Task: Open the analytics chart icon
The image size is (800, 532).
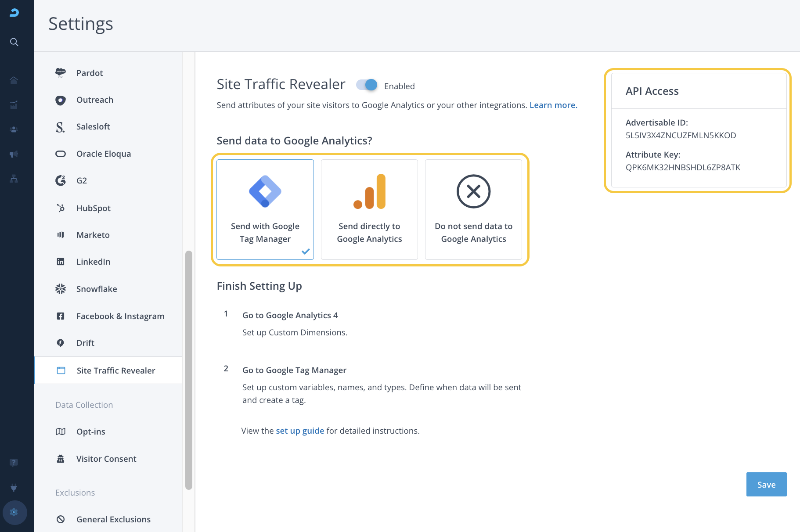Action: tap(14, 105)
